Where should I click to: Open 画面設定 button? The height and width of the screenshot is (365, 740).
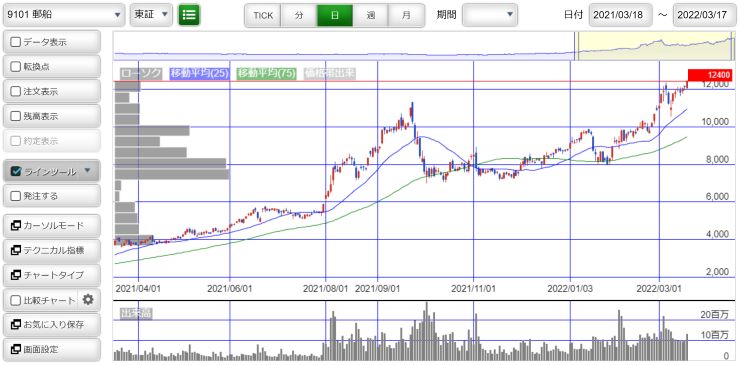[52, 349]
